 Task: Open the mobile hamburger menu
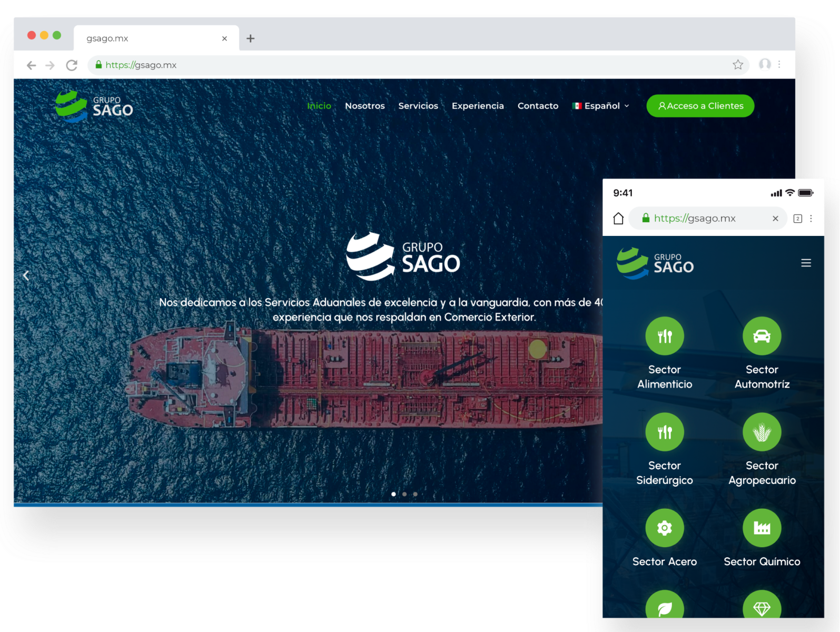click(806, 263)
